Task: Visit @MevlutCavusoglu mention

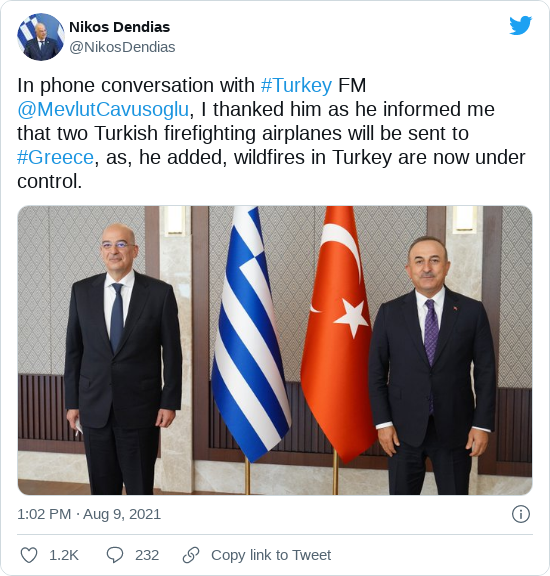Action: click(103, 109)
